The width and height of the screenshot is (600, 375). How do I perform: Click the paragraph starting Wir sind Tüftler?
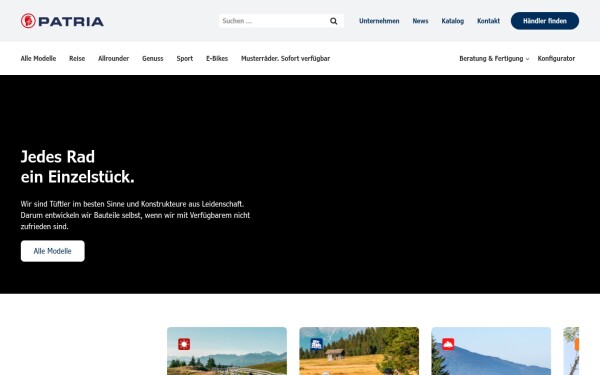(135, 215)
